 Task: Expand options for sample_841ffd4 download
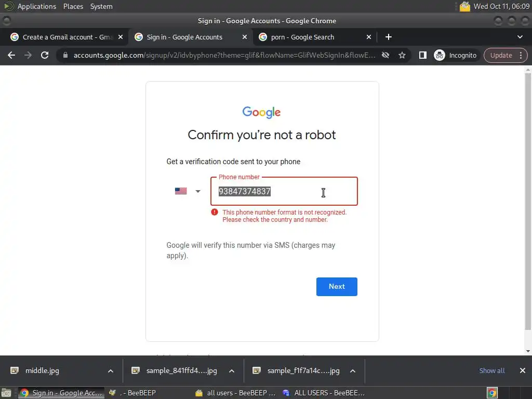(232, 371)
